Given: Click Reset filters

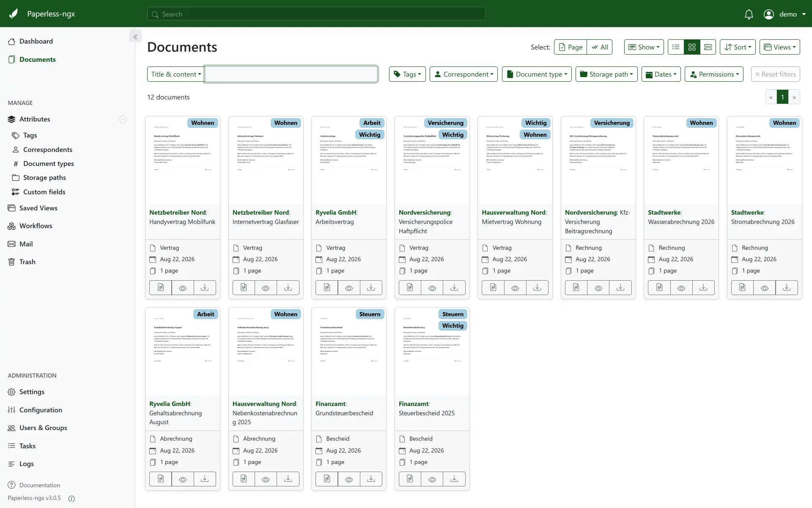Looking at the screenshot, I should 775,74.
